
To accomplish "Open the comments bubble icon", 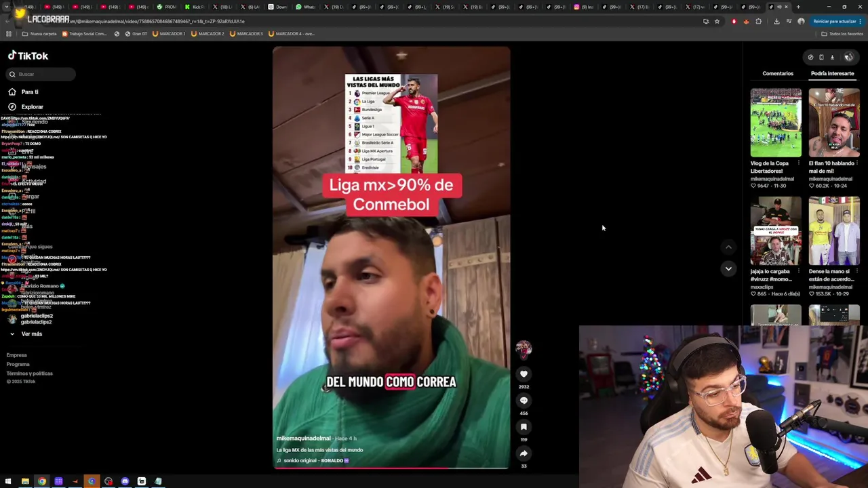I will [524, 401].
